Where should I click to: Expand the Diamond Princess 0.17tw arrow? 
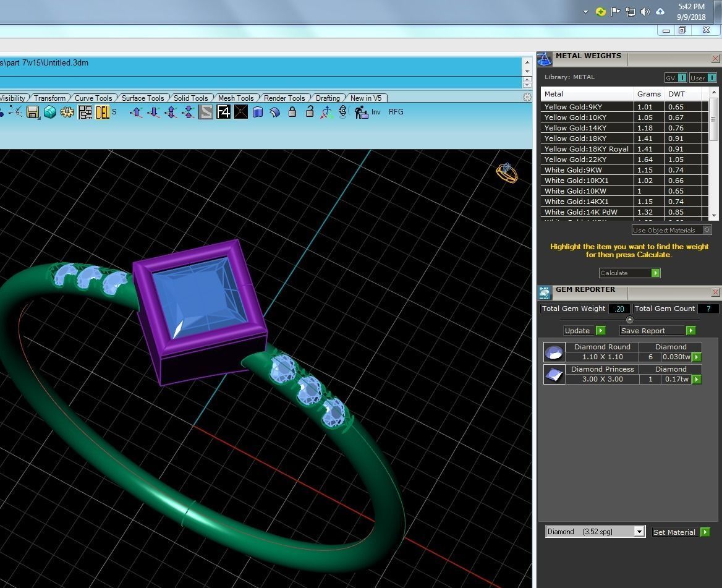[x=697, y=379]
